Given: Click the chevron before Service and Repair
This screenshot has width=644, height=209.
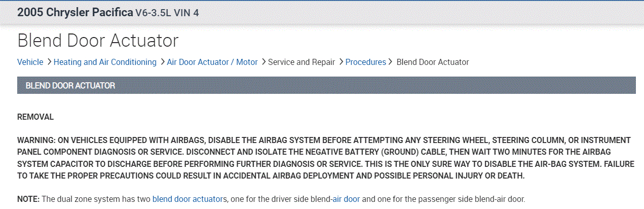Looking at the screenshot, I should click(x=264, y=62).
